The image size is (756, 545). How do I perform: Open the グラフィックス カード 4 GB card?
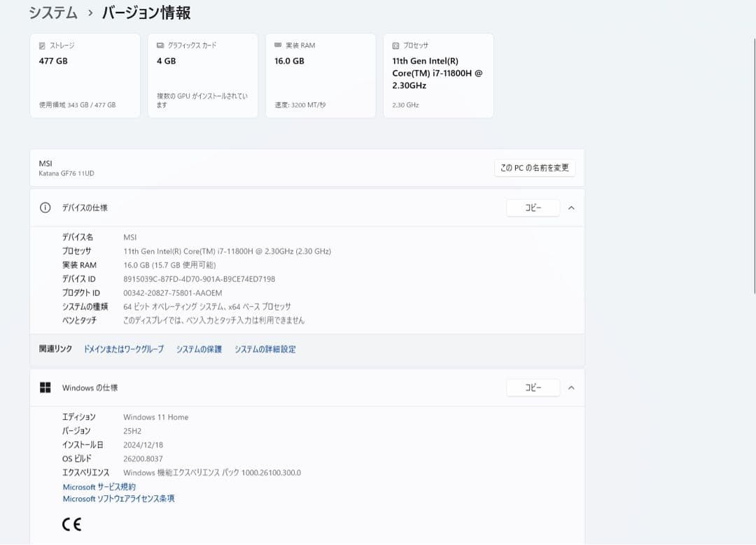point(202,76)
